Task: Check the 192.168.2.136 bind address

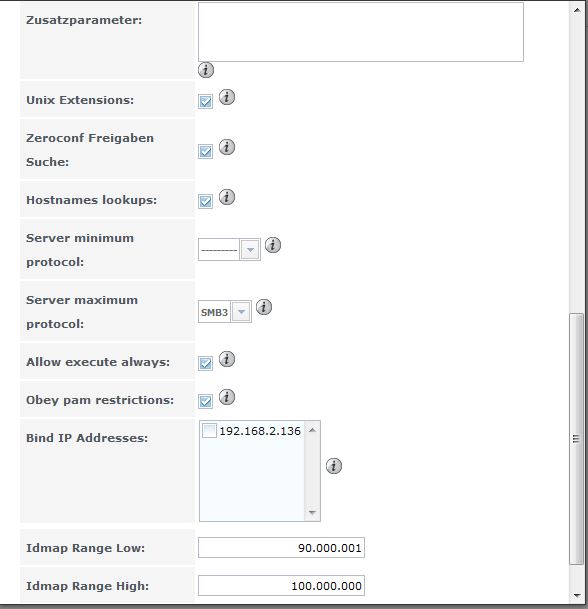Action: [209, 431]
